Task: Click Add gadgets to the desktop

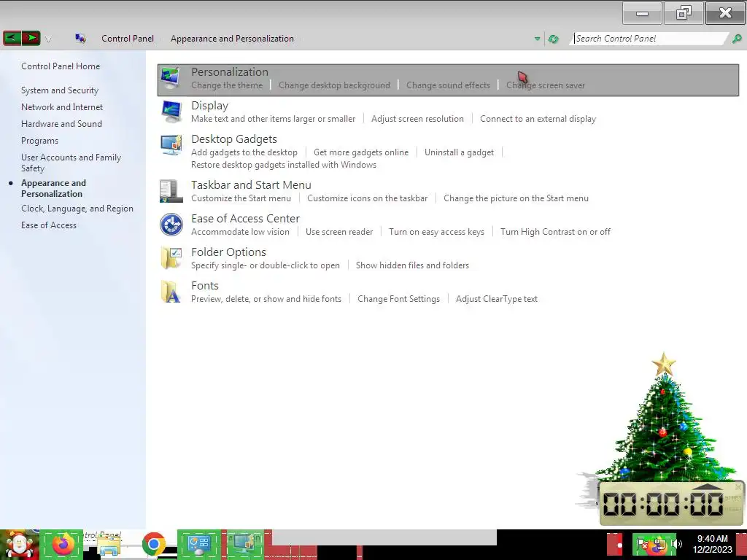Action: (x=244, y=152)
